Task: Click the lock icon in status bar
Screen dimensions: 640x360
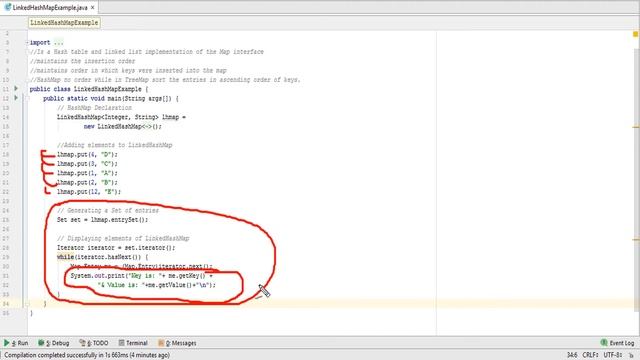Action: (631, 356)
